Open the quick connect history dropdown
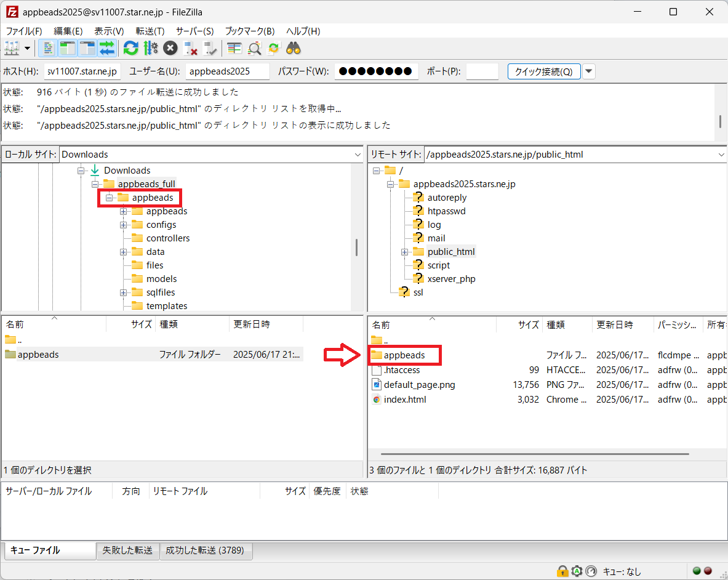This screenshot has height=580, width=728. click(589, 71)
